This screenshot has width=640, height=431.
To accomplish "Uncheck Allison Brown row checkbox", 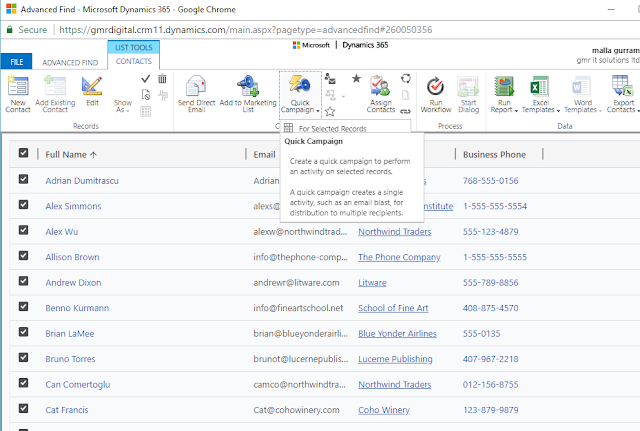I will tap(23, 255).
